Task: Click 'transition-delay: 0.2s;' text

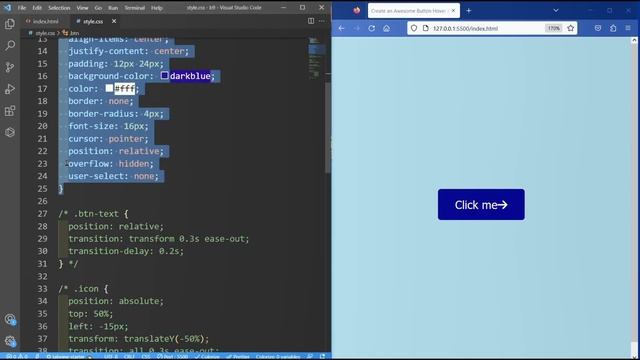Action: click(x=126, y=251)
